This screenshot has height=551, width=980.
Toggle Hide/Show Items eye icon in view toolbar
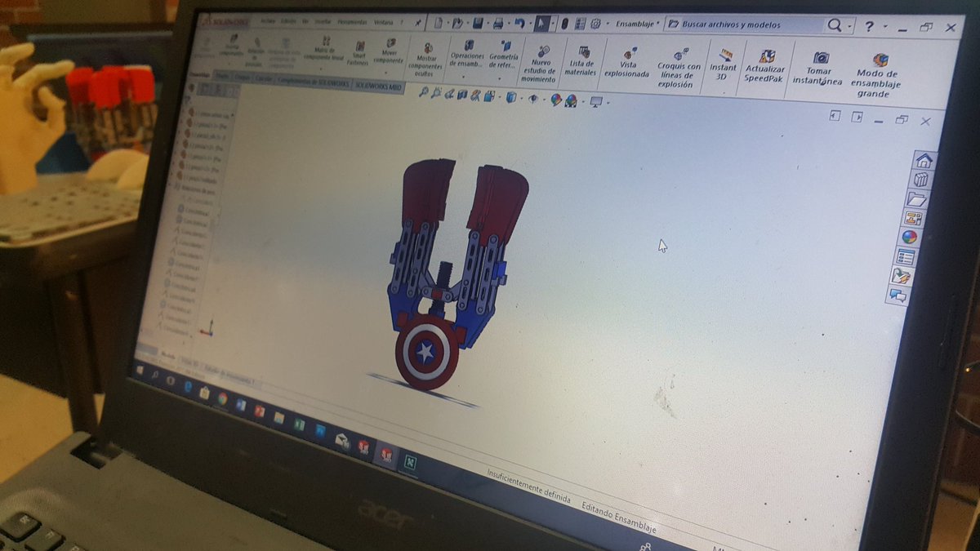533,99
